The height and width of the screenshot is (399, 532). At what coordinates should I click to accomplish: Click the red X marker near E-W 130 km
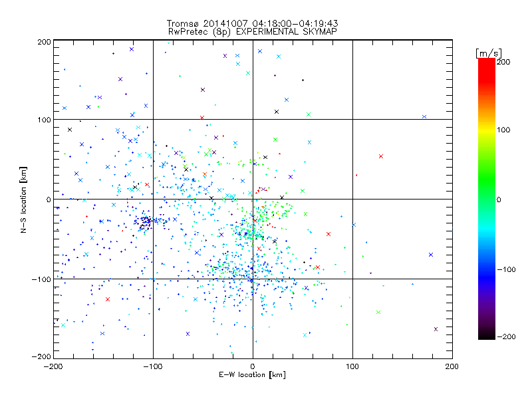click(381, 156)
